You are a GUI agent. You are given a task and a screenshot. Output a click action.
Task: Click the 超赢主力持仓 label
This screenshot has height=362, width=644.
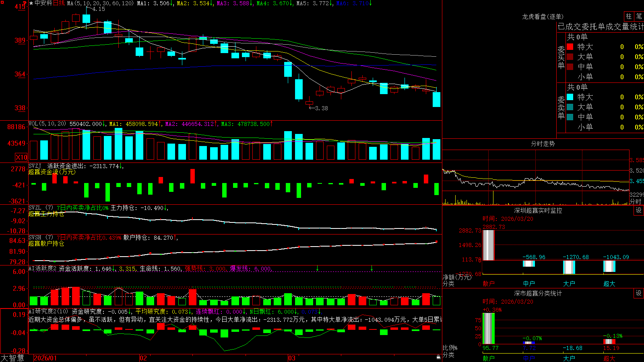pyautogui.click(x=46, y=214)
